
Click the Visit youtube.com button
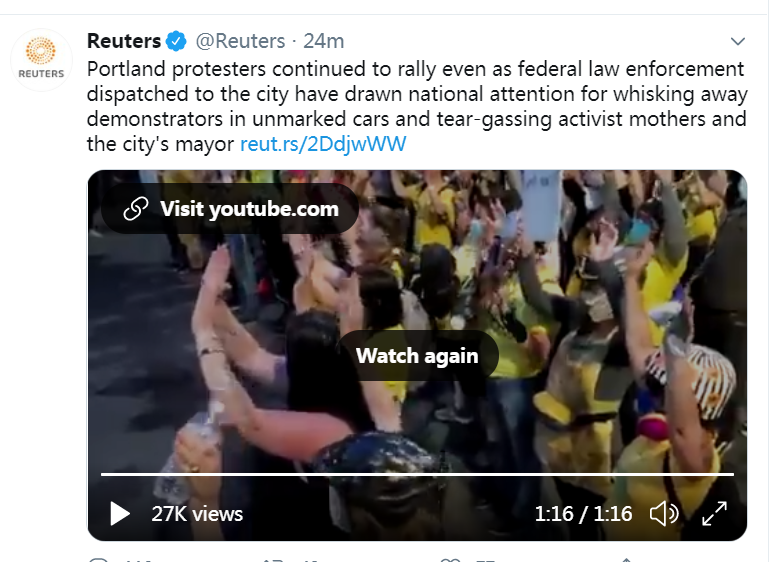(230, 209)
